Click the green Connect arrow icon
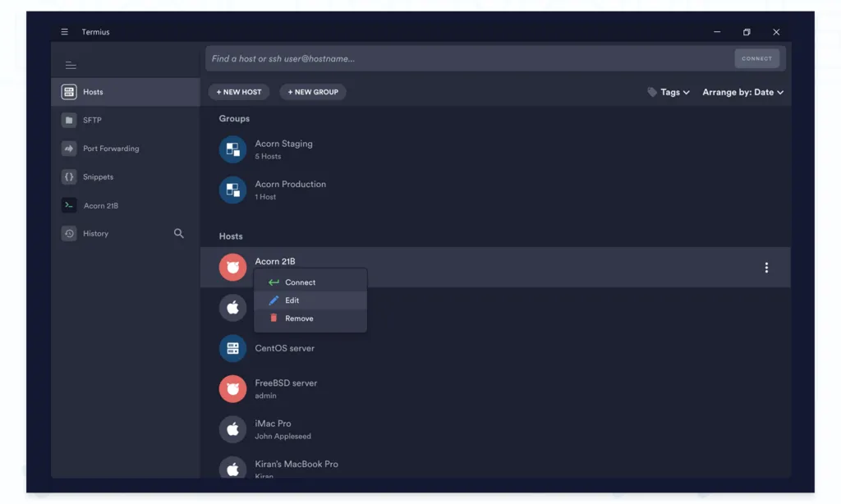Screen dimensions: 841x504 (273, 282)
